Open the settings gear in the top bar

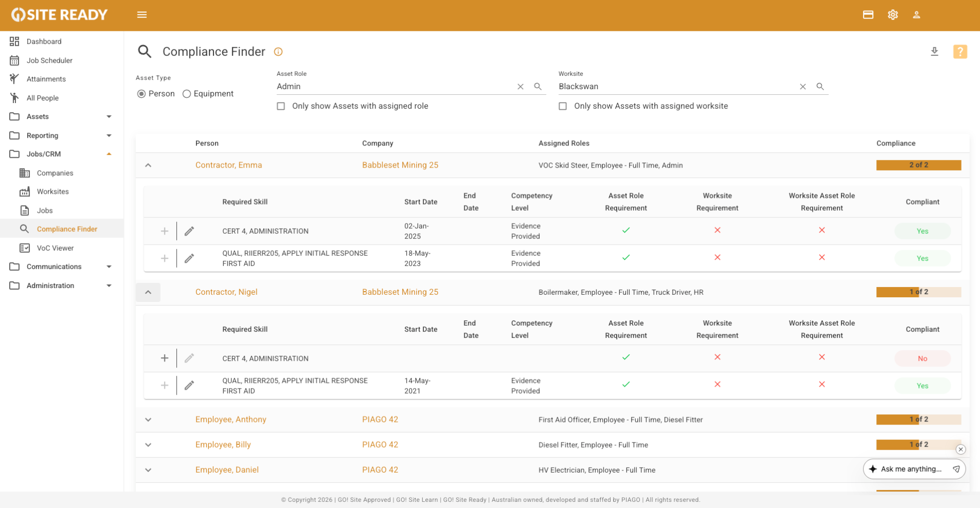tap(893, 15)
